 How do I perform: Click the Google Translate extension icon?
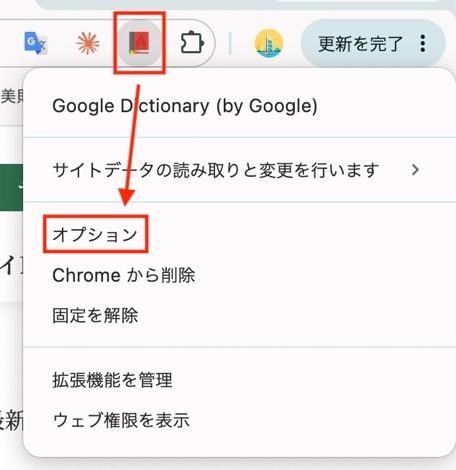click(x=36, y=43)
